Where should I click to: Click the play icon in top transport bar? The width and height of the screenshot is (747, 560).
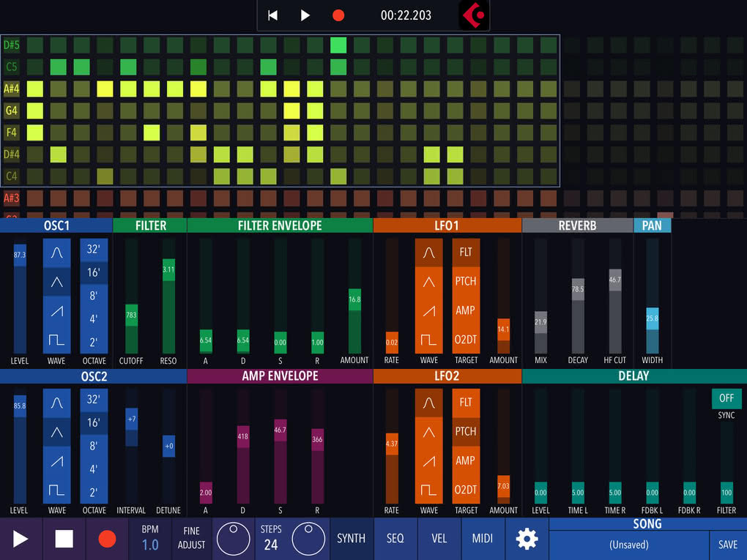305,15
